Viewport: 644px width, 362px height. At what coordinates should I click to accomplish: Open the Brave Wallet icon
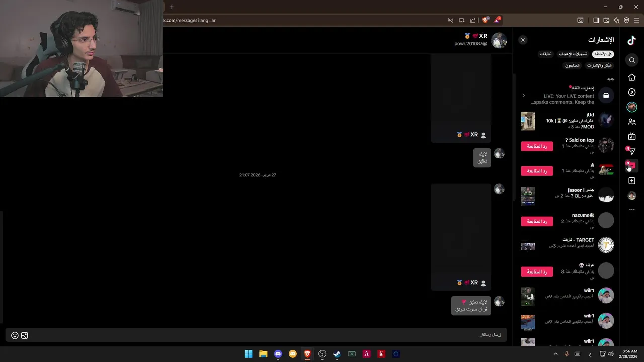pyautogui.click(x=606, y=20)
